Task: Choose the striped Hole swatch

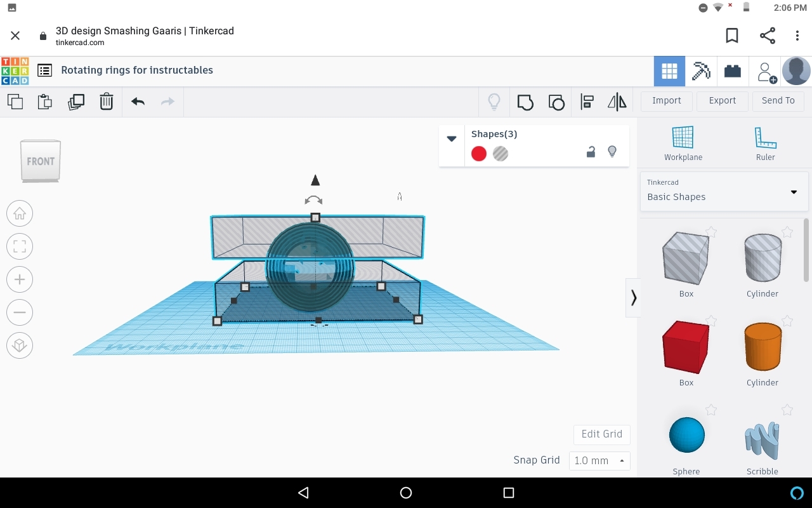Action: coord(501,154)
